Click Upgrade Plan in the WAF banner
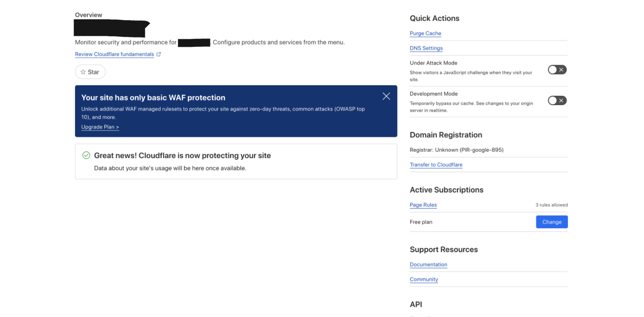The width and height of the screenshot is (644, 317). [100, 127]
